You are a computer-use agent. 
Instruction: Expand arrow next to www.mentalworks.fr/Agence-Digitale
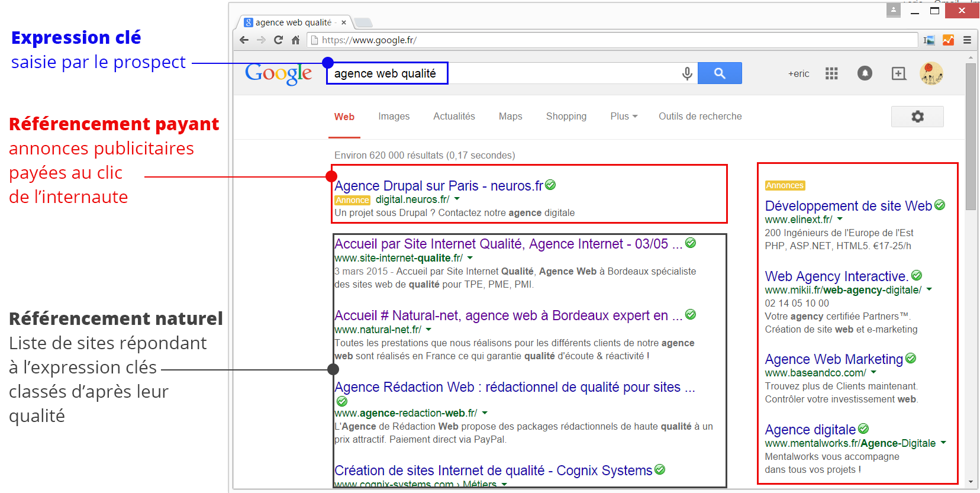(943, 443)
